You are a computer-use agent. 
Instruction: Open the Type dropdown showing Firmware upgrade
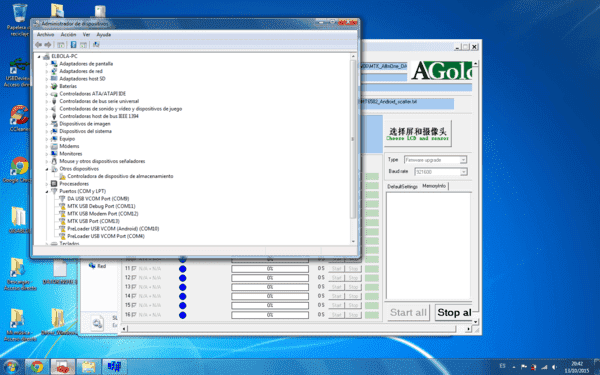click(x=435, y=160)
